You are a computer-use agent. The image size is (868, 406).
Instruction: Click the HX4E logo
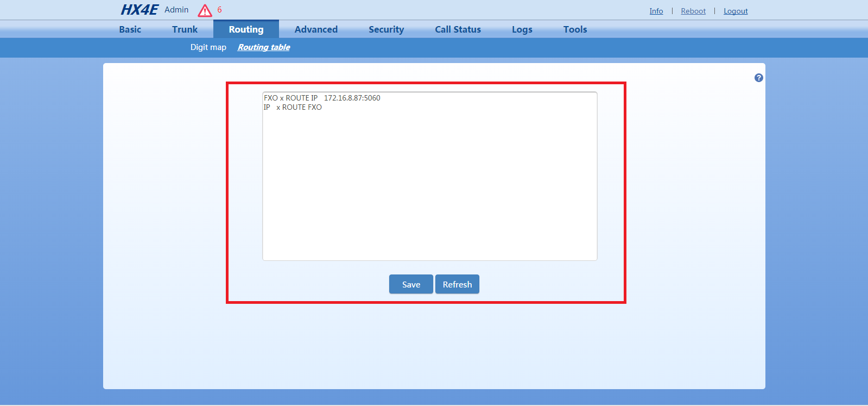(139, 10)
